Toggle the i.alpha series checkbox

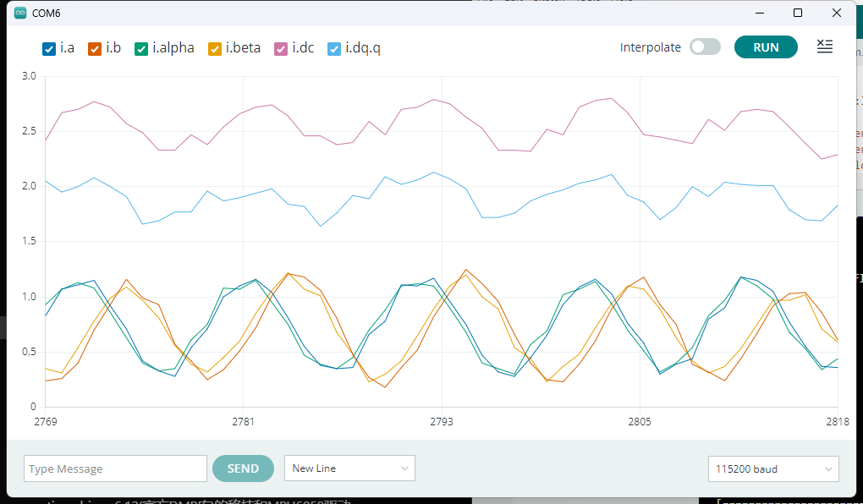[141, 48]
